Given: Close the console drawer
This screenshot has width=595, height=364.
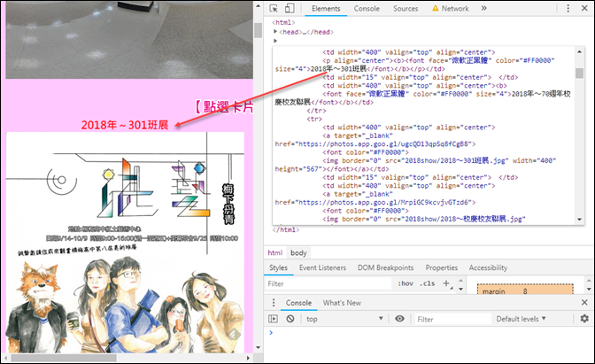Looking at the screenshot, I should (x=584, y=303).
